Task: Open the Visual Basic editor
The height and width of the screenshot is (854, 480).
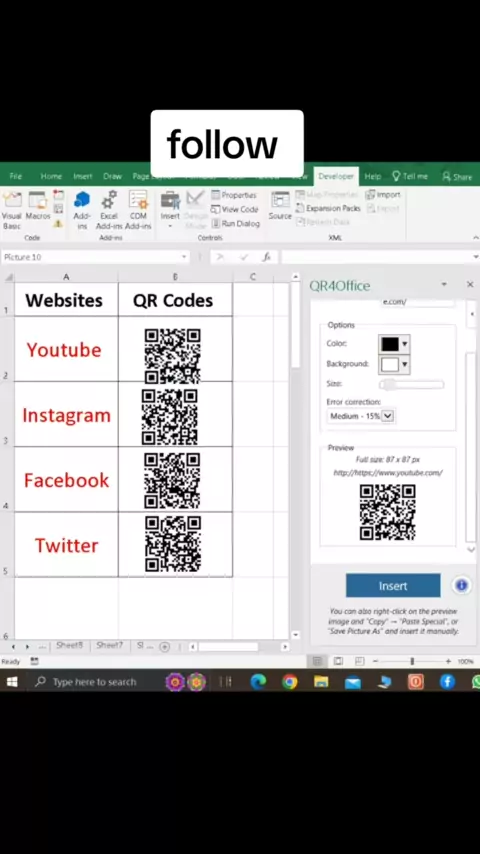Action: [11, 210]
